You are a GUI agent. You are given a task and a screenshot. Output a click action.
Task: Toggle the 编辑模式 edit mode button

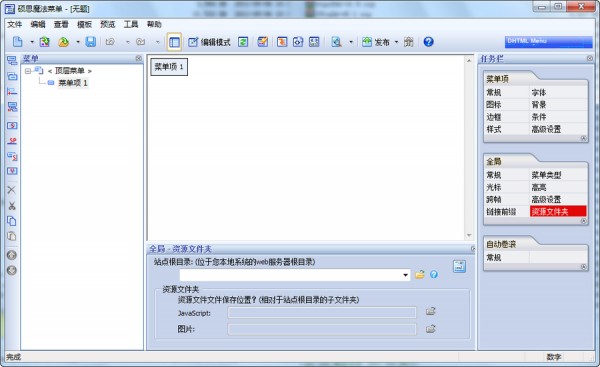pos(210,42)
